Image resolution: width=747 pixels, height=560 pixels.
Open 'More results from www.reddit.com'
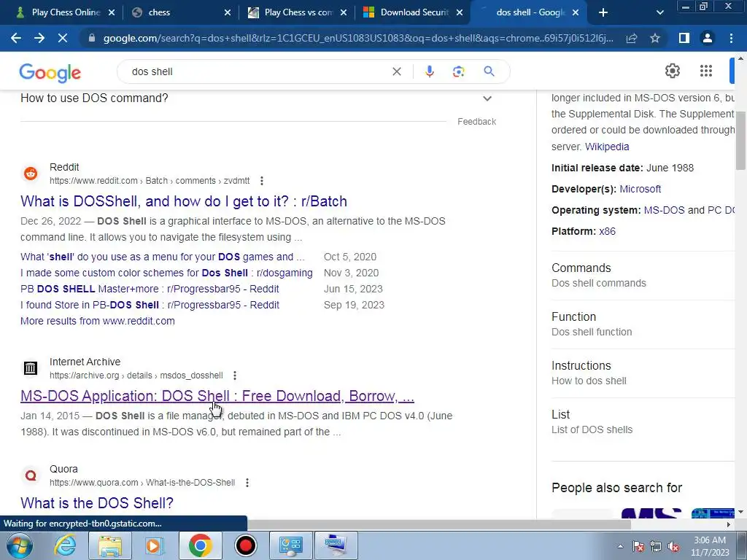pos(98,321)
